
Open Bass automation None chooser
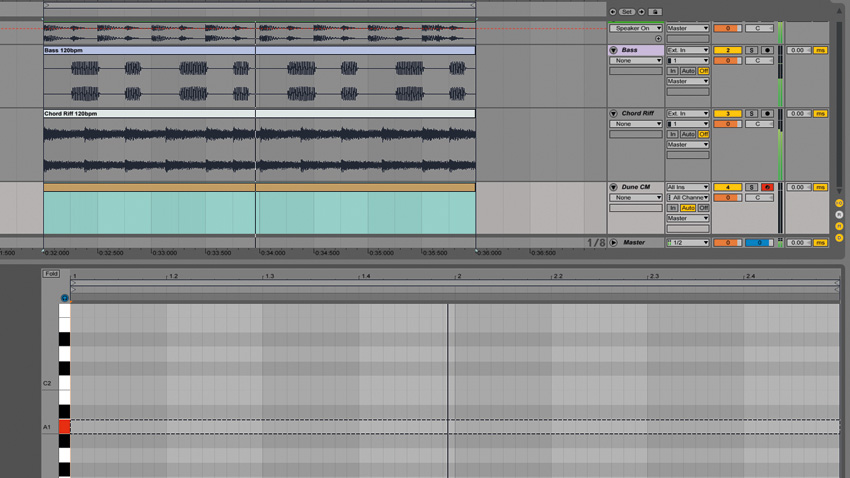point(636,61)
